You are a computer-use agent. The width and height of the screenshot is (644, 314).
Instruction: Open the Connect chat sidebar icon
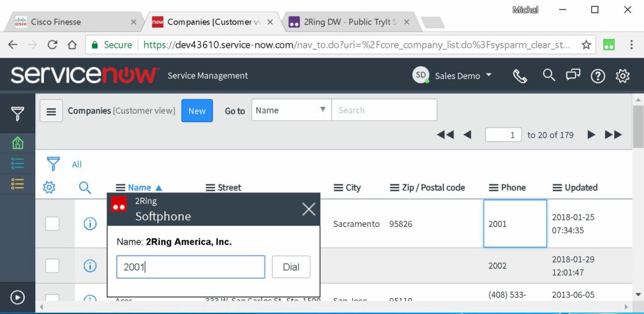pyautogui.click(x=573, y=76)
